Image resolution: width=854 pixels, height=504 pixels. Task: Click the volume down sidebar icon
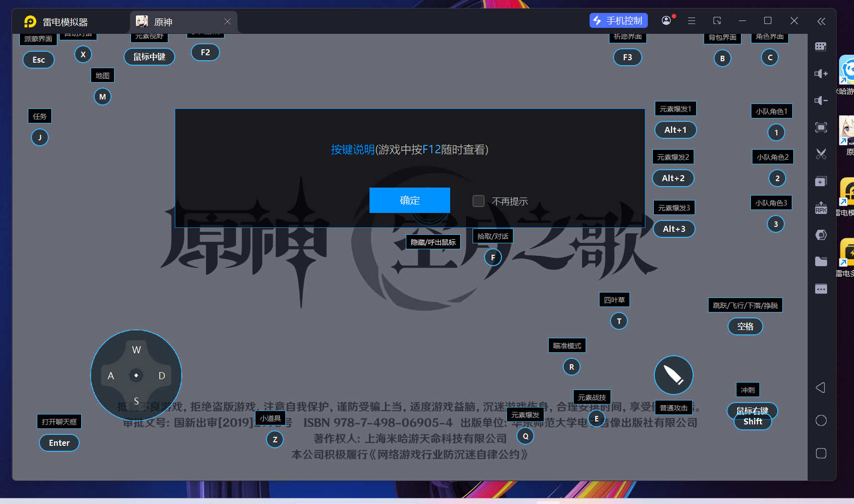(821, 101)
